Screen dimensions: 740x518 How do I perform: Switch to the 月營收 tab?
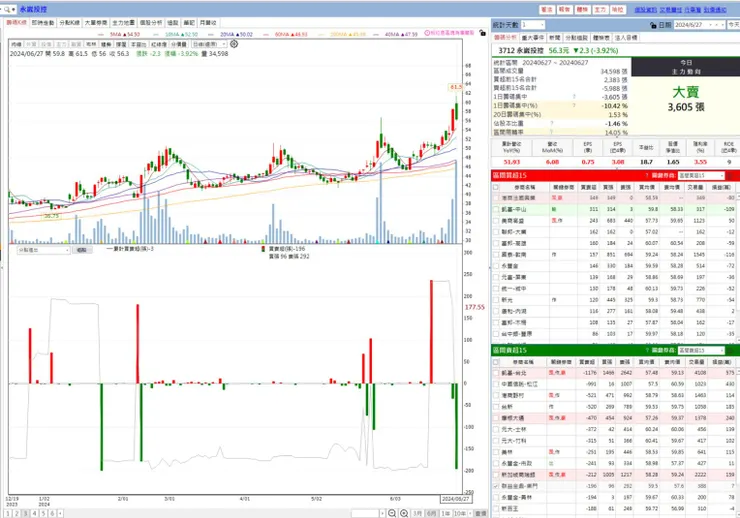[x=208, y=23]
